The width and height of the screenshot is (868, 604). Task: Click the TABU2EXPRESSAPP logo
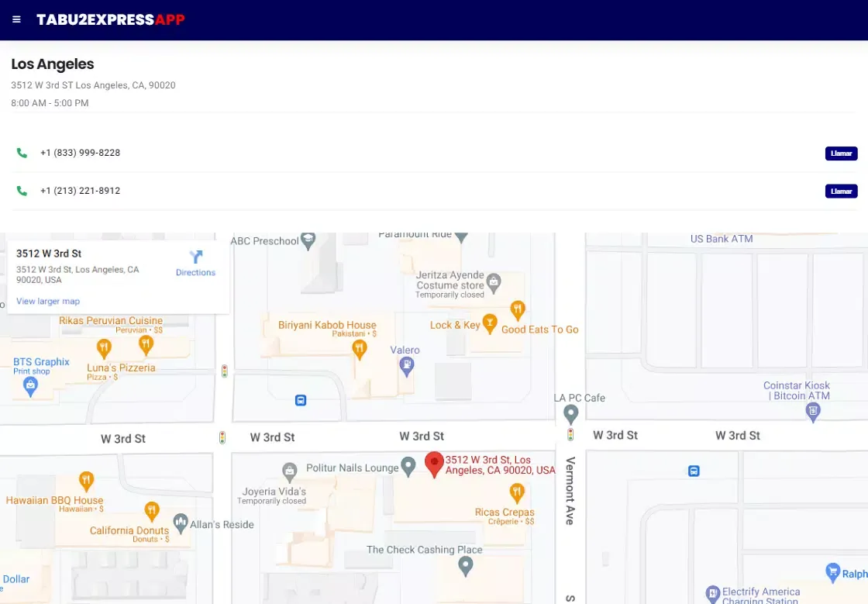(x=111, y=20)
